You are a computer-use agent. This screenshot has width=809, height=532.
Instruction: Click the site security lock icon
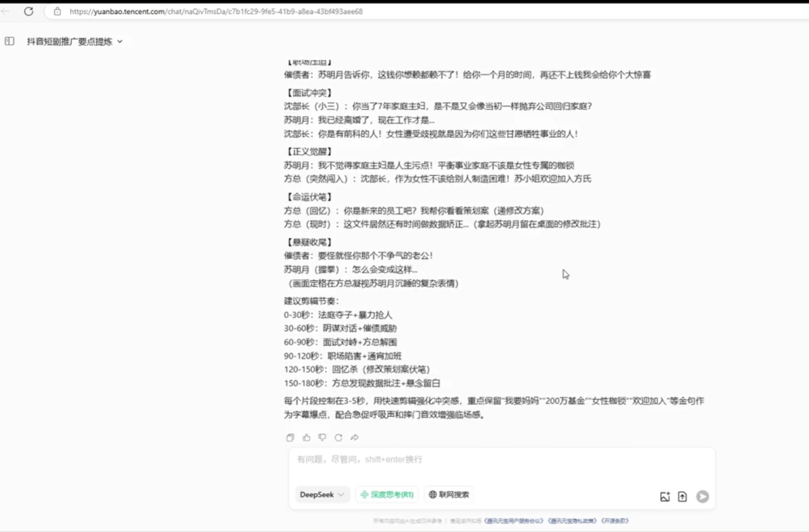[x=57, y=11]
